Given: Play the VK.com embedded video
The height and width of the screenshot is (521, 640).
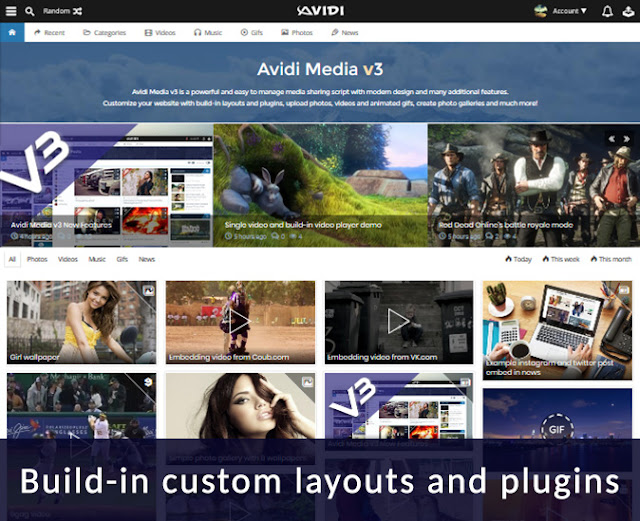Looking at the screenshot, I should [398, 321].
